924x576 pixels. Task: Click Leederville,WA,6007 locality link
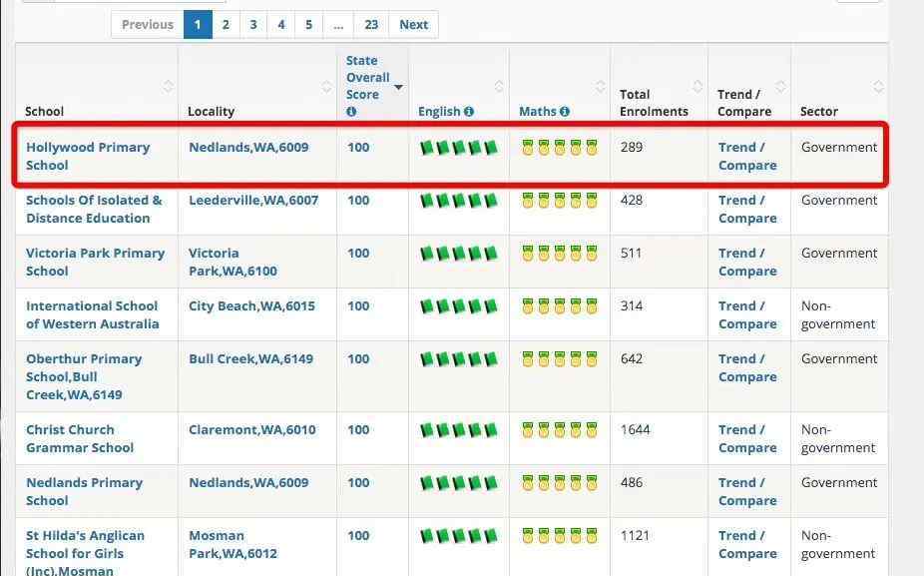click(x=253, y=201)
